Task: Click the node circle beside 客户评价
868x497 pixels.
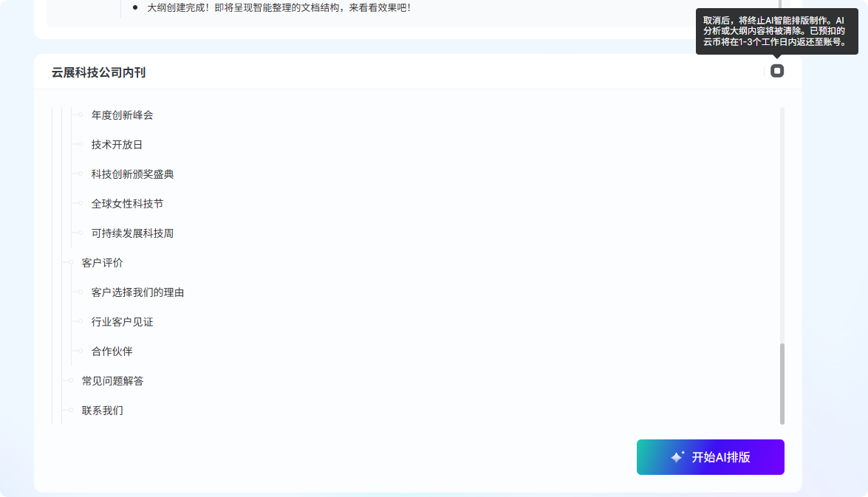Action: (71, 263)
